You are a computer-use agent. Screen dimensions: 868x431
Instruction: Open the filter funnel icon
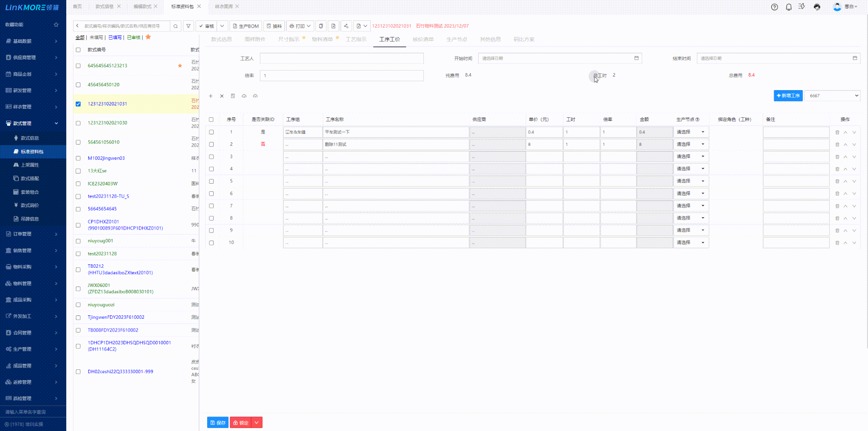click(188, 26)
